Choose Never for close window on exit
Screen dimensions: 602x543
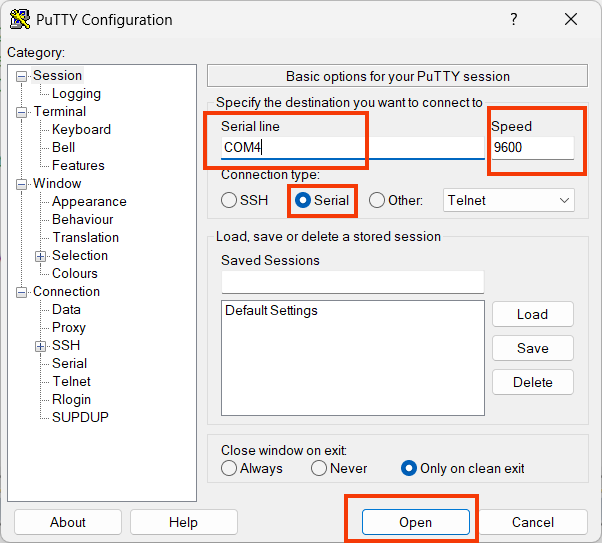tap(319, 468)
